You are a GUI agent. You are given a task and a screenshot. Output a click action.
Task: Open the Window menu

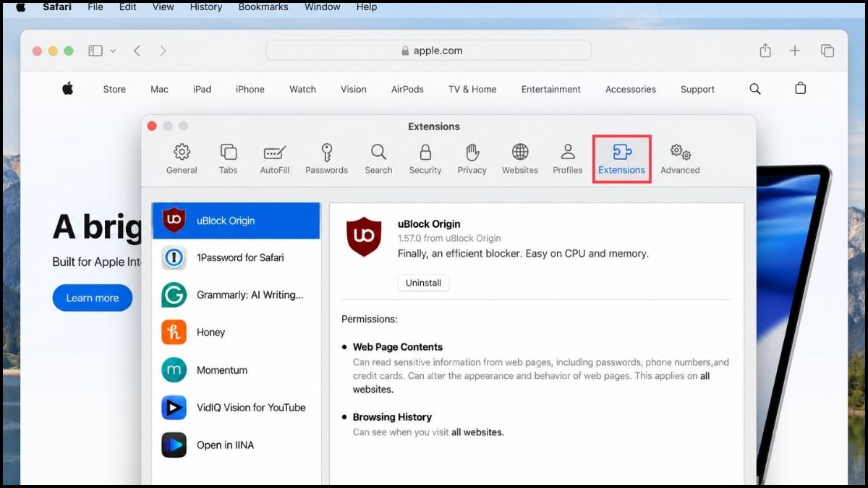point(322,7)
